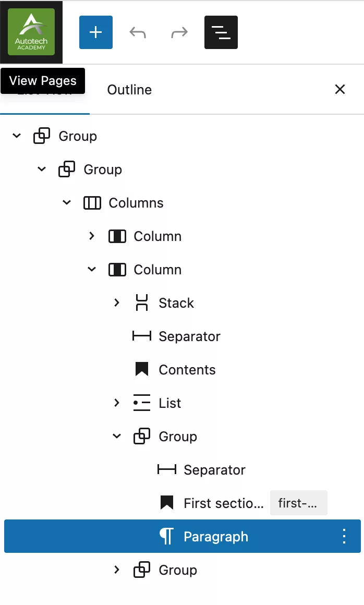Open the block inserter plus button
The width and height of the screenshot is (364, 605).
[x=95, y=32]
